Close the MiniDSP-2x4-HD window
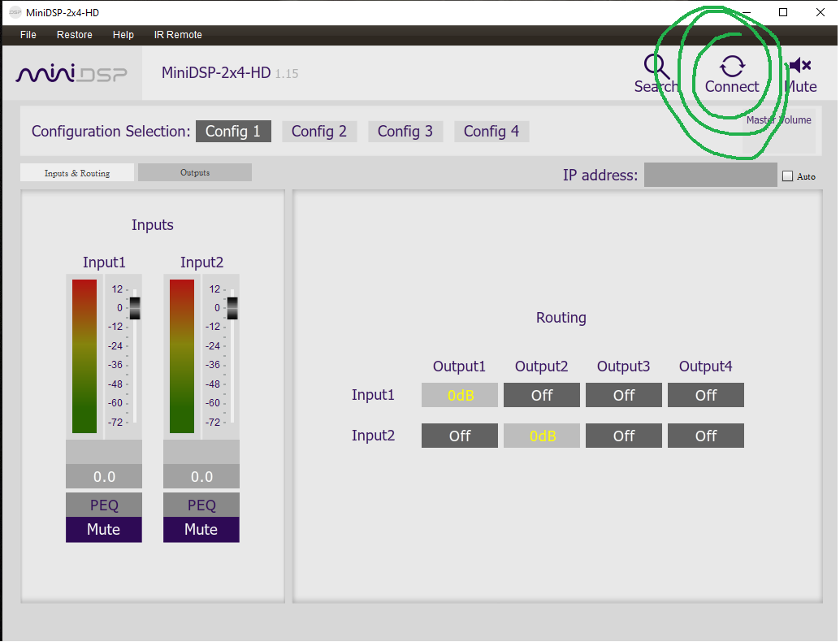 pos(821,12)
